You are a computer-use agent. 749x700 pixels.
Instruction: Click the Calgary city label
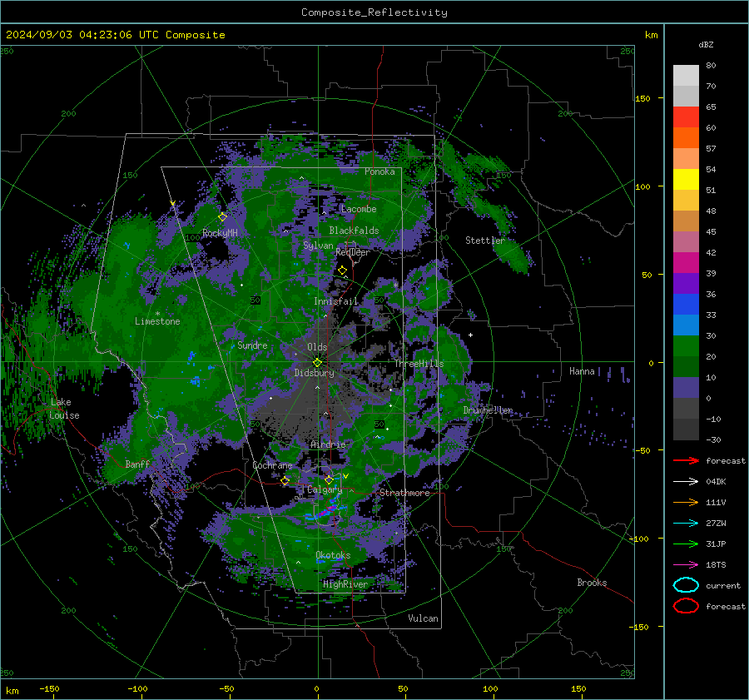pyautogui.click(x=325, y=489)
